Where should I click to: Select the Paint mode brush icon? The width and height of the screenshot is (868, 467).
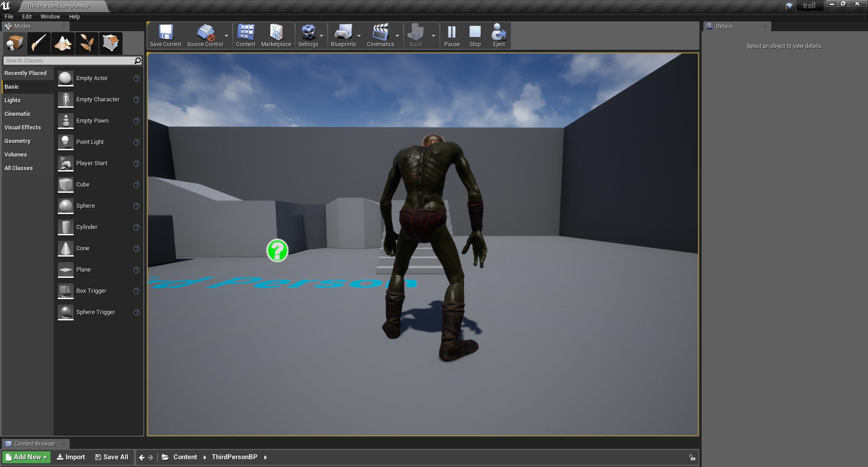(x=38, y=43)
